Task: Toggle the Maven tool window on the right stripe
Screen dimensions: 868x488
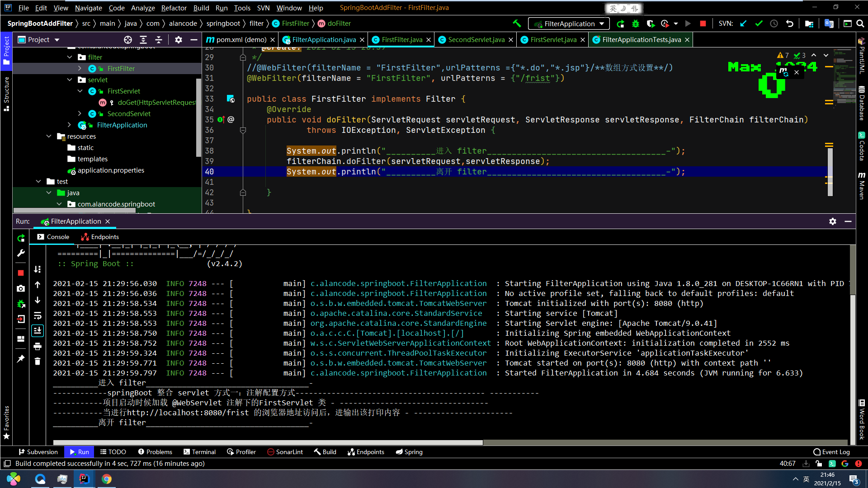Action: pos(862,185)
